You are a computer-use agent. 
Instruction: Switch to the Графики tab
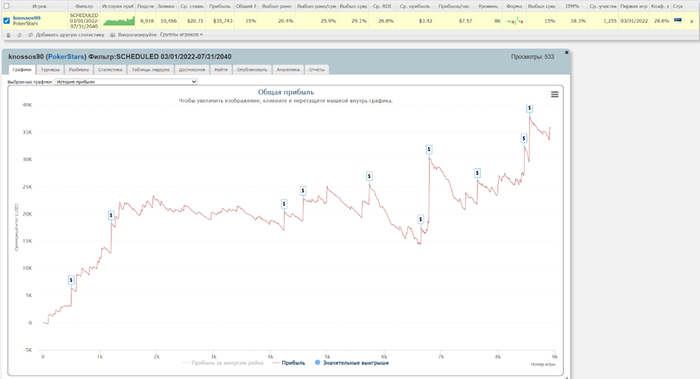pyautogui.click(x=22, y=70)
